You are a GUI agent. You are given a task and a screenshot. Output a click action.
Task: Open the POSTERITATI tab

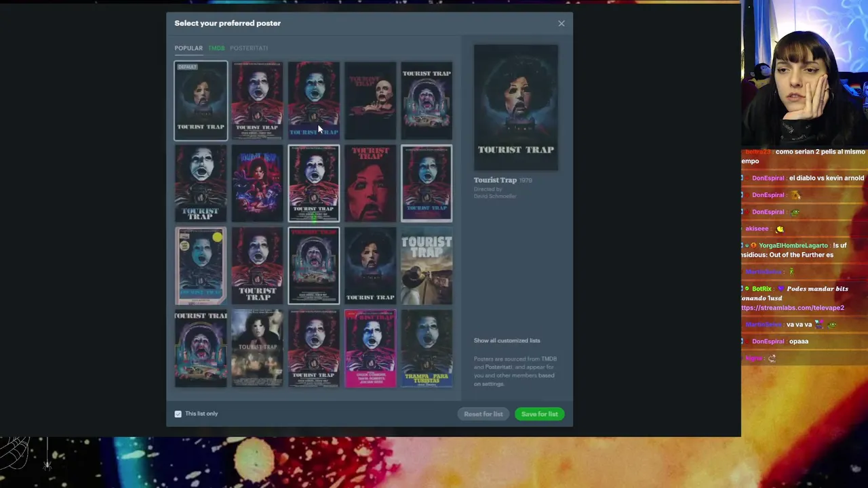(x=249, y=48)
